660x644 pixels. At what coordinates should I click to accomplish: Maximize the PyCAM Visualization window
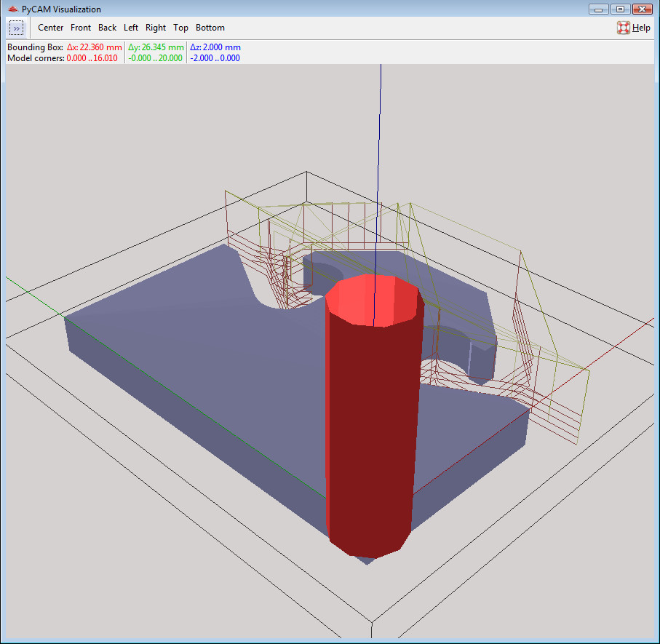[x=619, y=9]
